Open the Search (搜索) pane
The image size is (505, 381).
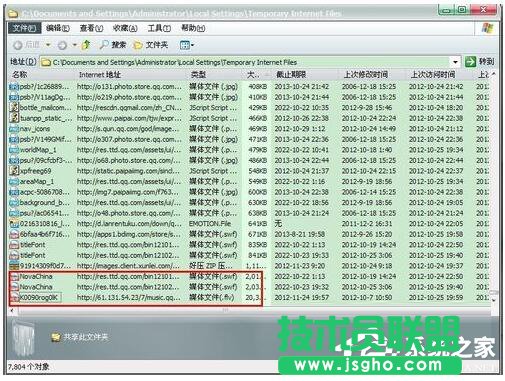pyautogui.click(x=113, y=45)
